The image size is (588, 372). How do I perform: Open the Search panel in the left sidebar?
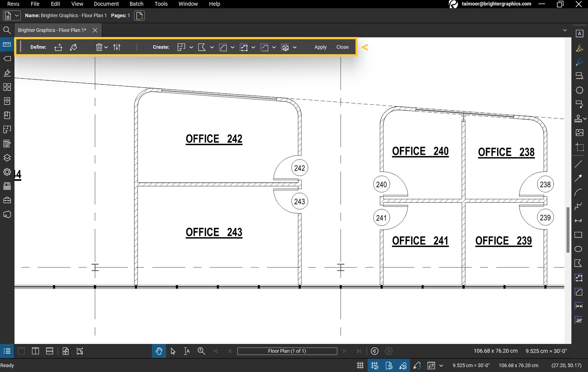click(7, 30)
